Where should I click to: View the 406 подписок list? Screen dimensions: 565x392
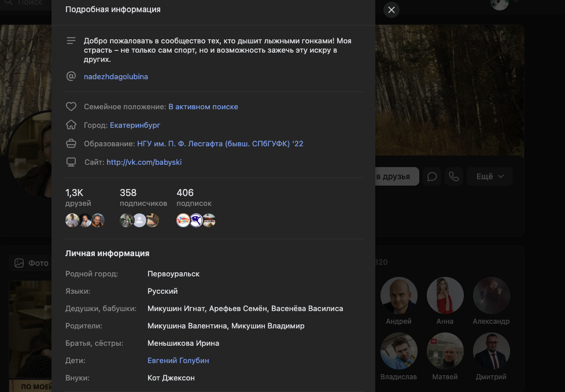coord(194,197)
